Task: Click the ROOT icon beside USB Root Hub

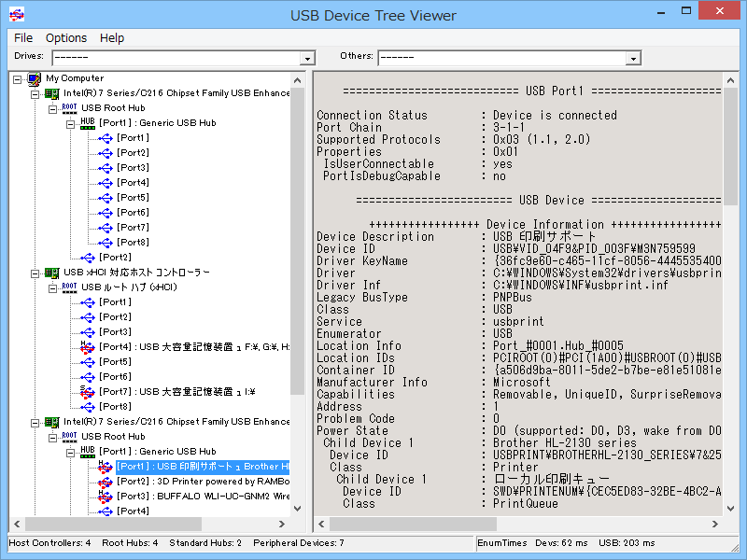Action: point(69,108)
